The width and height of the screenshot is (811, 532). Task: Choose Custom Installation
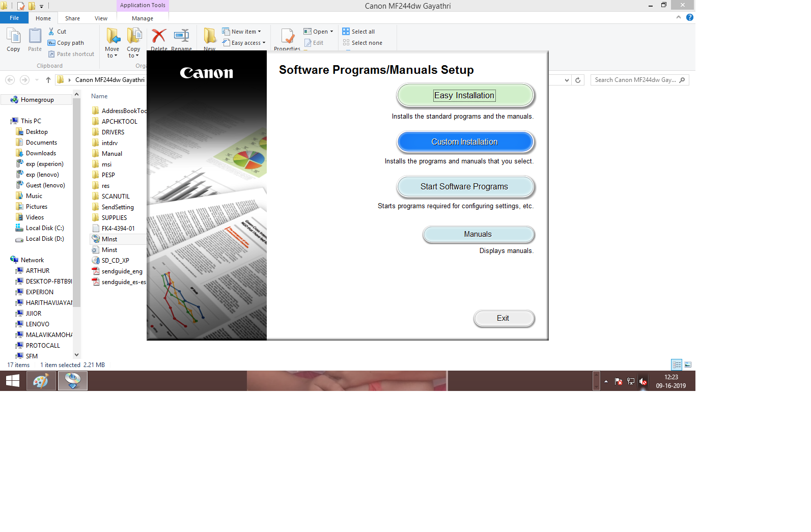point(465,142)
